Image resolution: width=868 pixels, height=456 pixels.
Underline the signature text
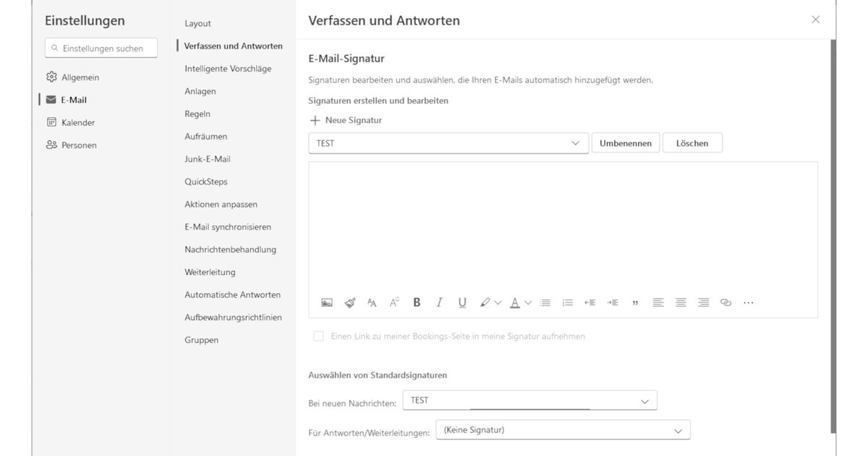(462, 302)
